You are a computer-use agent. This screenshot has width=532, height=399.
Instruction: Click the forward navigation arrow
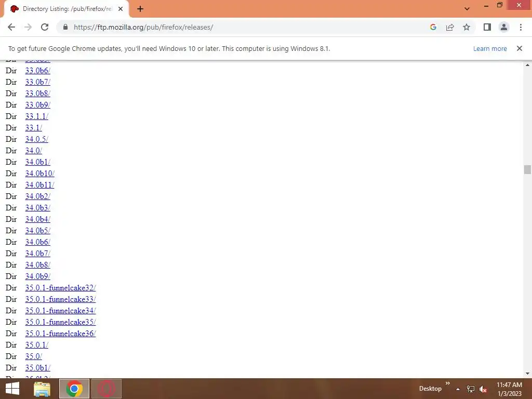click(28, 27)
